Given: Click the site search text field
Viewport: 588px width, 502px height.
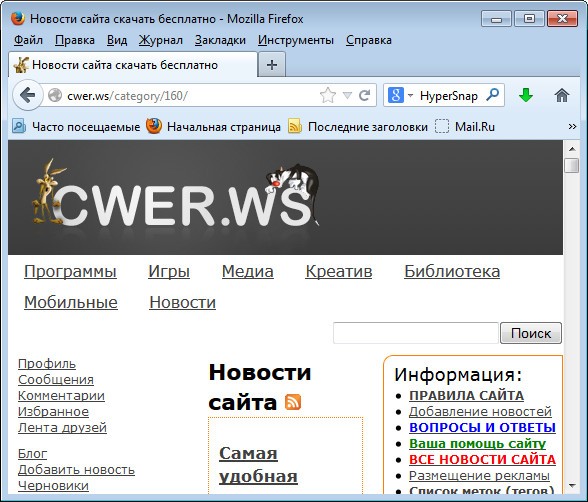Looking at the screenshot, I should [x=416, y=333].
